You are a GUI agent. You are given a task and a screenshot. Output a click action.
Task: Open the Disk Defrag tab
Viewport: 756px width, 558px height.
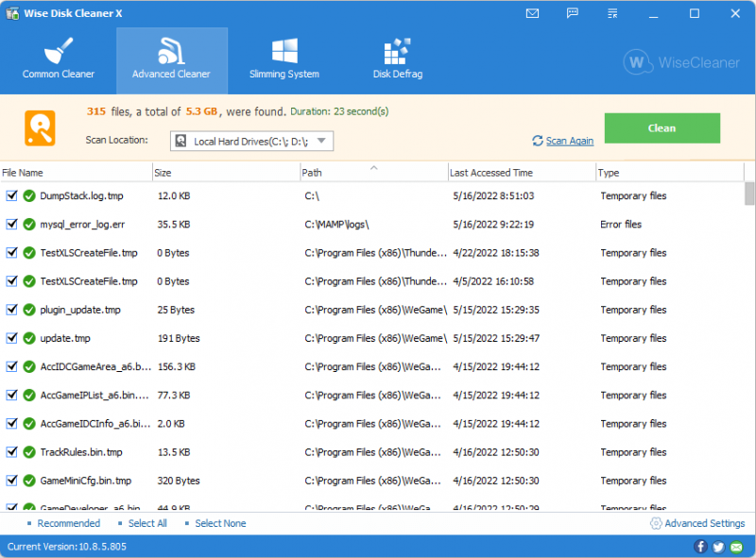click(398, 60)
